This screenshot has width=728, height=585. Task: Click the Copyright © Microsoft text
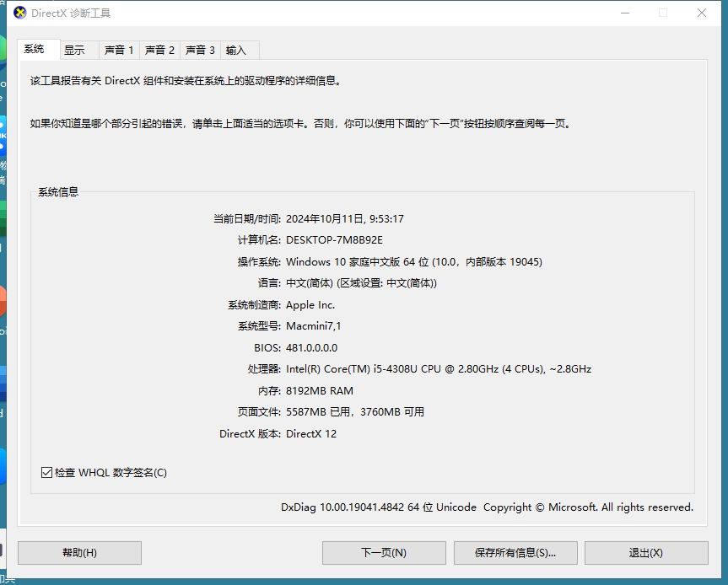tap(588, 507)
